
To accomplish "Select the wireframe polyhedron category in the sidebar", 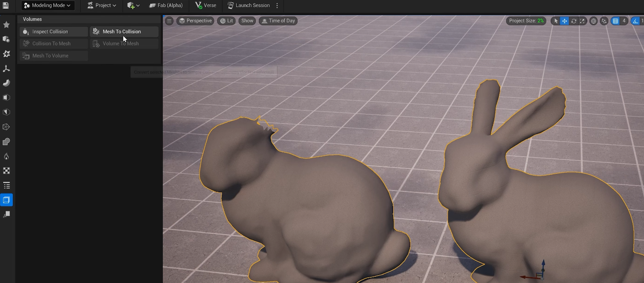I will pyautogui.click(x=6, y=127).
